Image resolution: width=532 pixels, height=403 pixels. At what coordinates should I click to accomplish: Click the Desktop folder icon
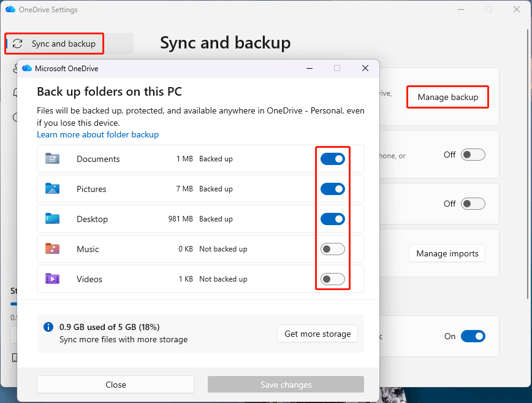(52, 218)
